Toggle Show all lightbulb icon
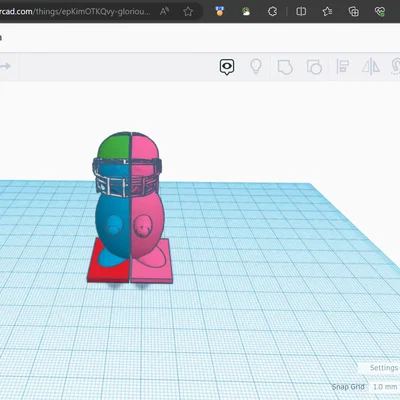This screenshot has height=400, width=400. (256, 66)
